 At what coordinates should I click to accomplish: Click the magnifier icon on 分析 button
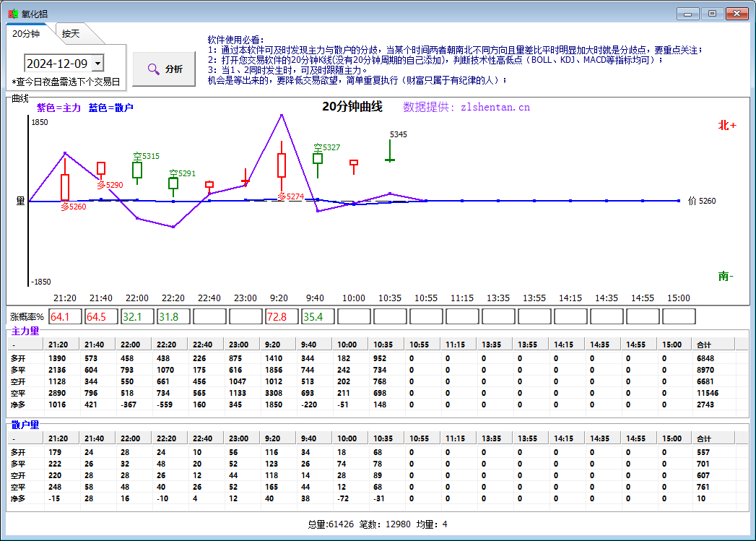(x=153, y=69)
